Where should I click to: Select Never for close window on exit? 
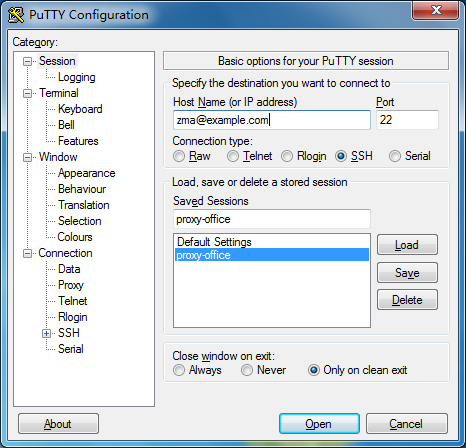247,370
